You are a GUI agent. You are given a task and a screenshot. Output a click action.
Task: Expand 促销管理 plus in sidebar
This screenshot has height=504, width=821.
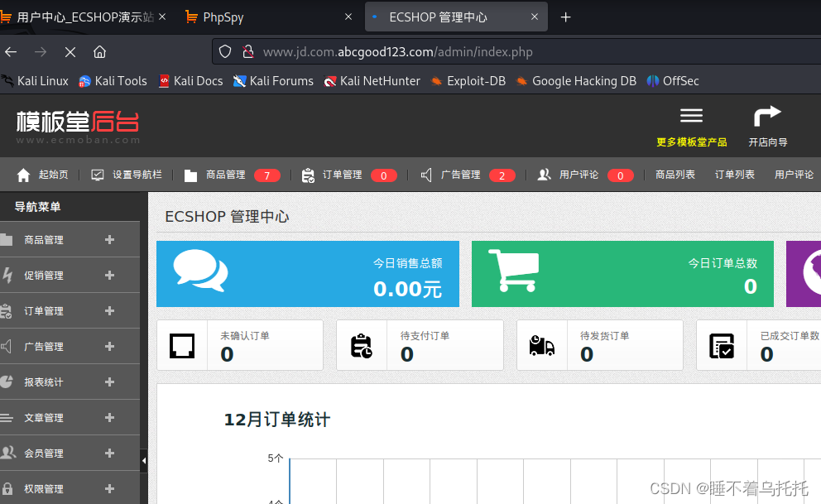tap(109, 276)
